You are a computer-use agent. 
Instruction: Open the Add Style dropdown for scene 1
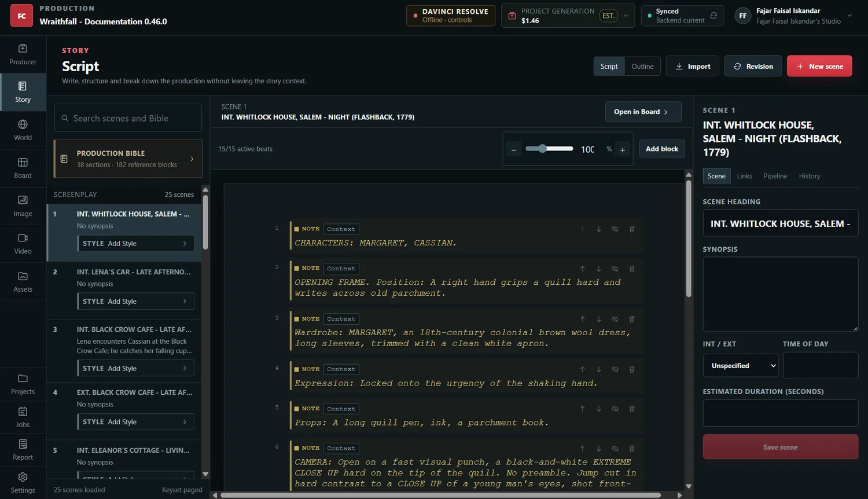[136, 244]
